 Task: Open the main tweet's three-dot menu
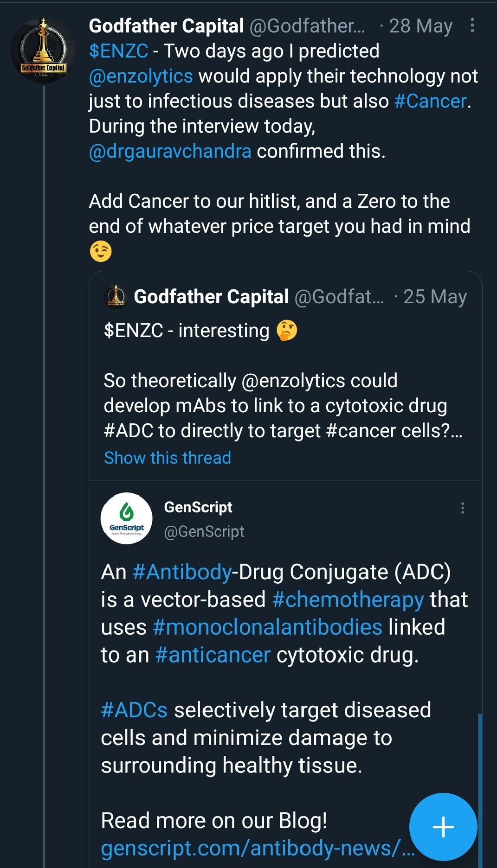472,26
